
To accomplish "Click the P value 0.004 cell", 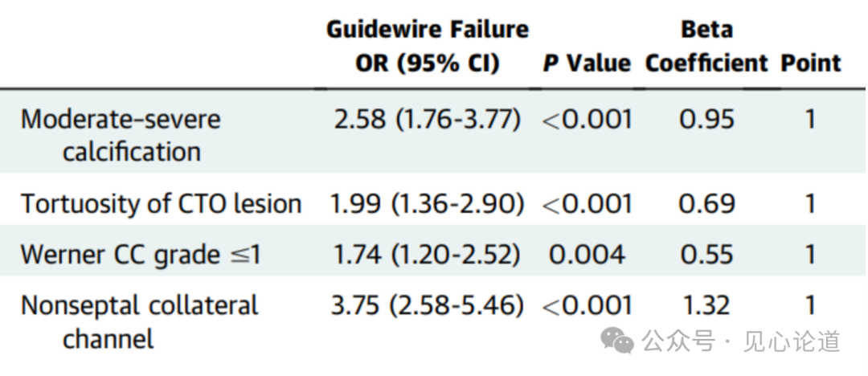I will coord(587,255).
